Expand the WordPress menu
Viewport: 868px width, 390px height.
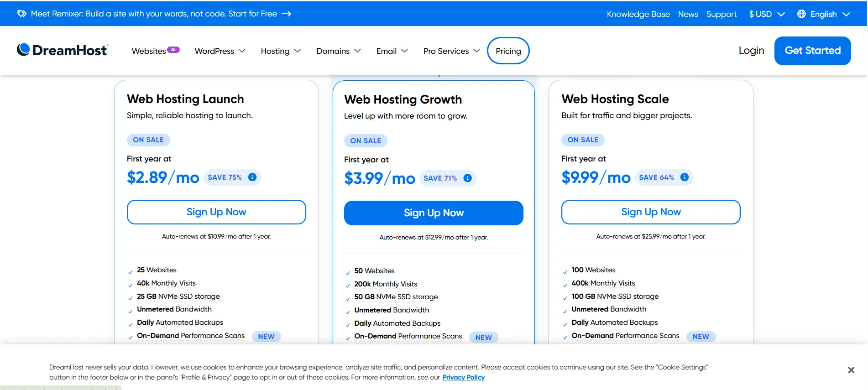[220, 51]
